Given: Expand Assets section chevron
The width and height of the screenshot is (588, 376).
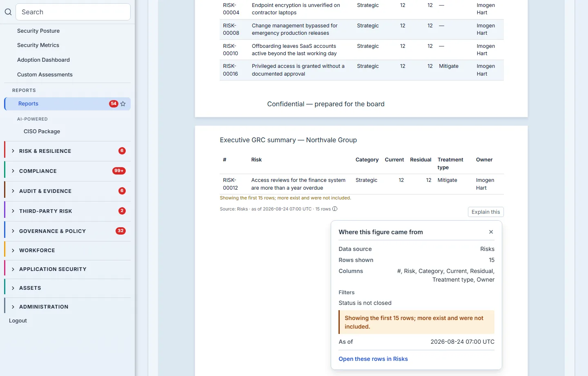Looking at the screenshot, I should 13,288.
